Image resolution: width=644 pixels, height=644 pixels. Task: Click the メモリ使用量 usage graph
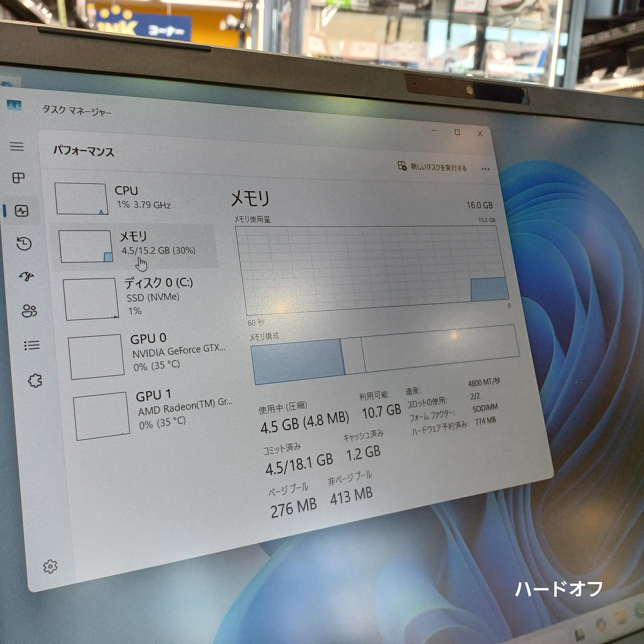(x=372, y=270)
